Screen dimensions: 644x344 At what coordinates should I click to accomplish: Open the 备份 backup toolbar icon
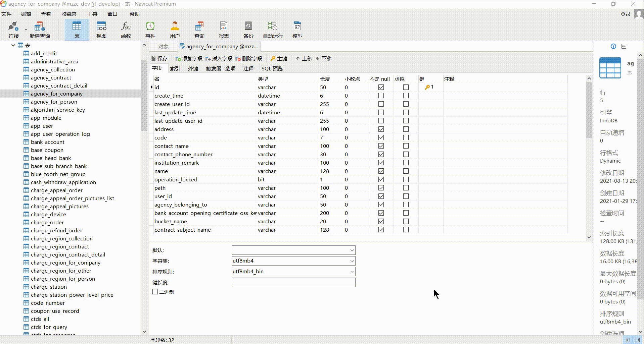248,30
